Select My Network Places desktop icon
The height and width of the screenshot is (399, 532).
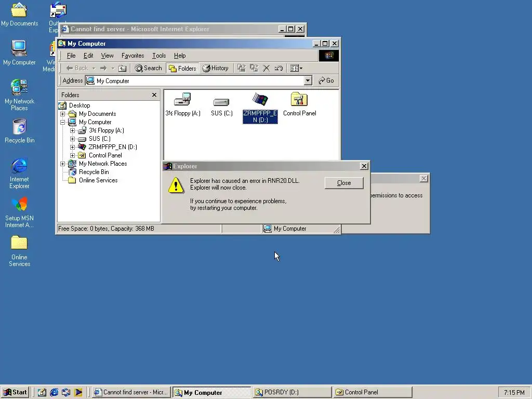click(x=19, y=95)
